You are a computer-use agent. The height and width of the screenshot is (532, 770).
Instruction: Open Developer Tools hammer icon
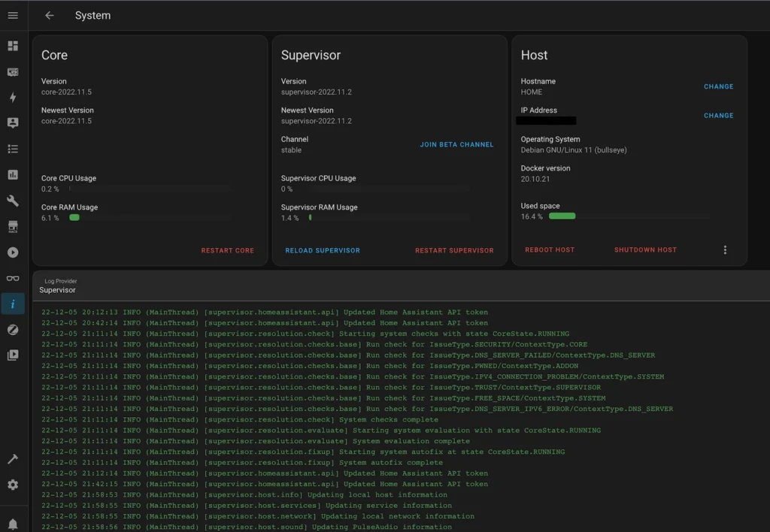point(13,459)
